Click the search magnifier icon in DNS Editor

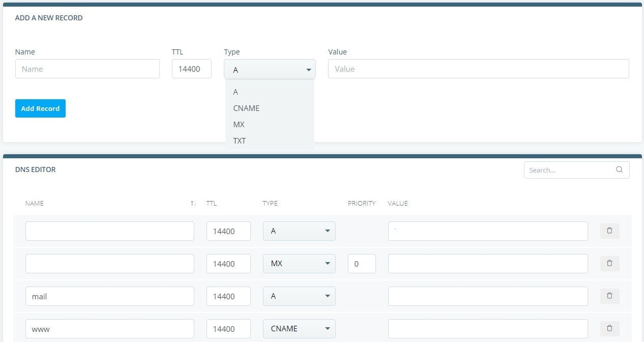pyautogui.click(x=619, y=169)
